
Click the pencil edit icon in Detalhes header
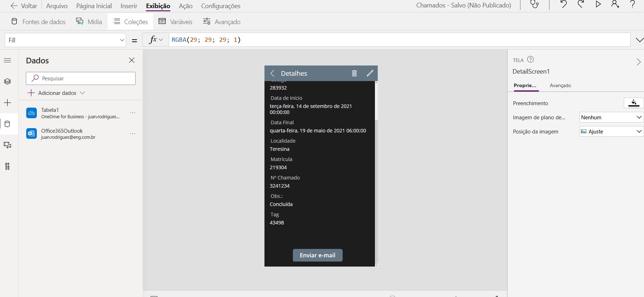[x=370, y=73]
